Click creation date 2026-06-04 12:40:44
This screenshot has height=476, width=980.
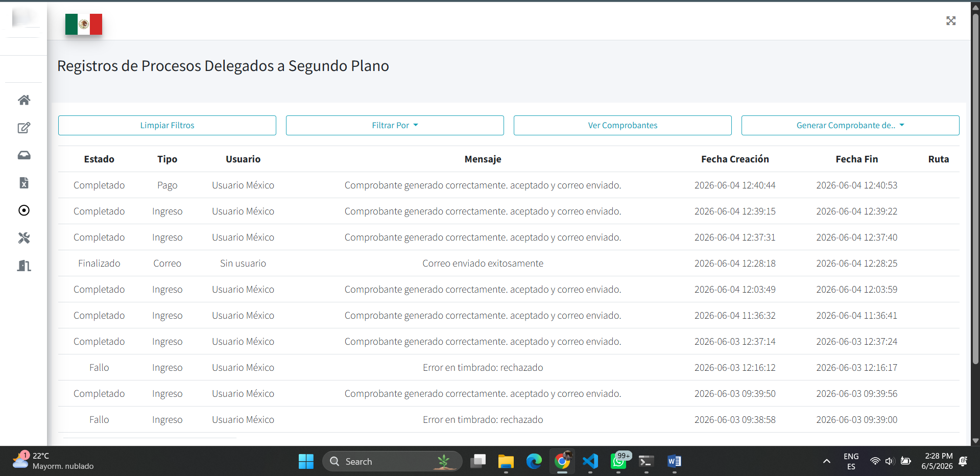[735, 185]
